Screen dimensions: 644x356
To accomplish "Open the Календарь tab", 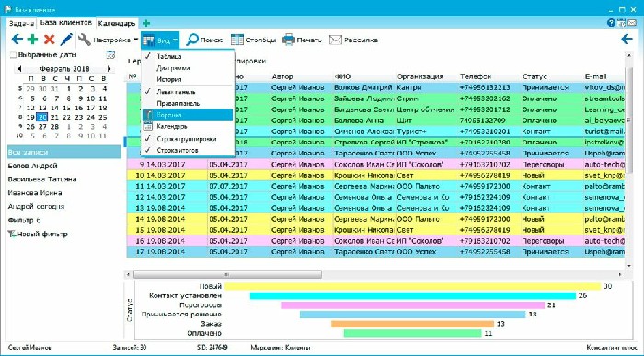I will pyautogui.click(x=117, y=23).
